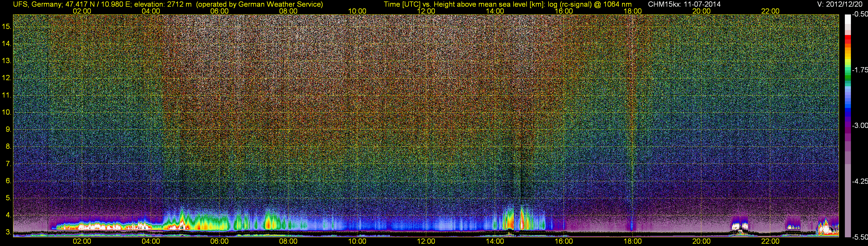Image resolution: width=868 pixels, height=246 pixels.
Task: Click the colorbar value '-5.50'
Action: pyautogui.click(x=860, y=237)
